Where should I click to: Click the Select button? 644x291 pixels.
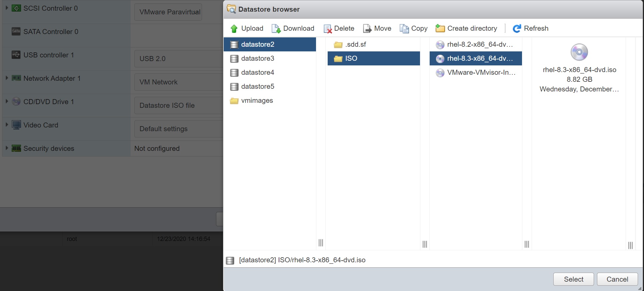(x=574, y=279)
